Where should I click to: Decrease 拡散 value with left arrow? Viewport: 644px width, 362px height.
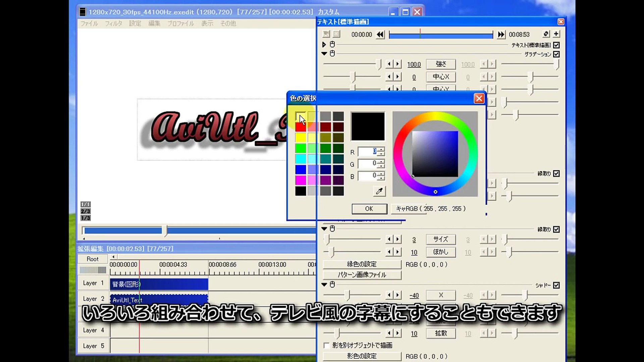coord(389,333)
